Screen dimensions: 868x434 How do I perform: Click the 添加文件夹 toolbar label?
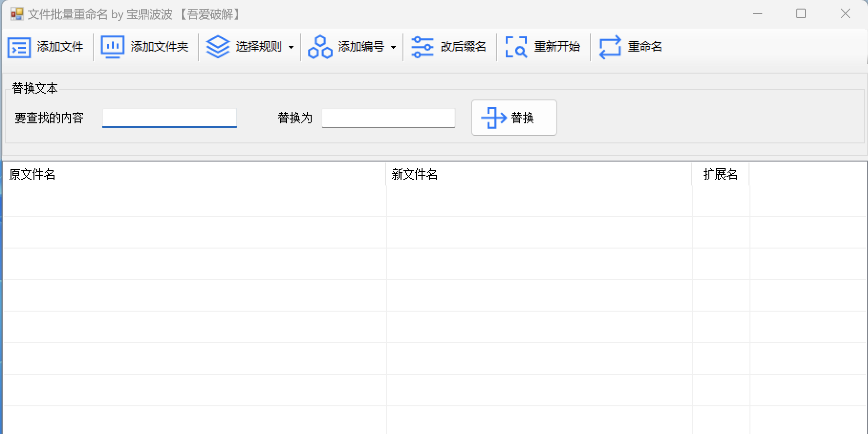coord(160,47)
